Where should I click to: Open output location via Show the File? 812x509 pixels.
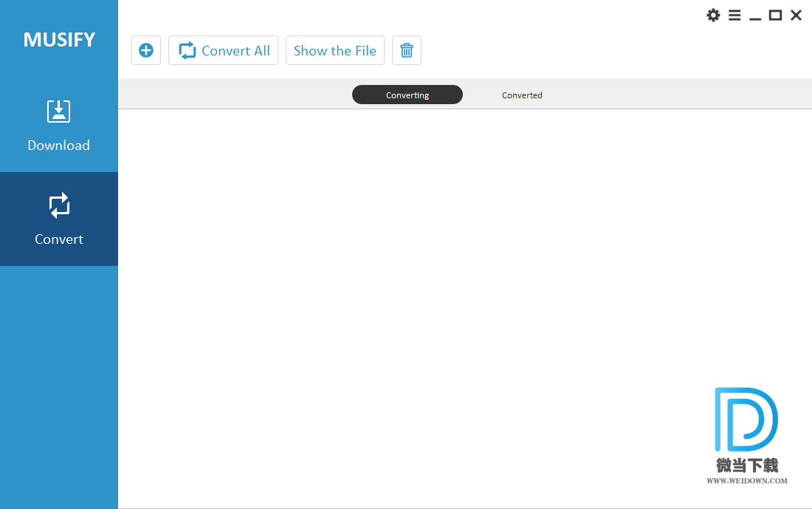click(335, 50)
